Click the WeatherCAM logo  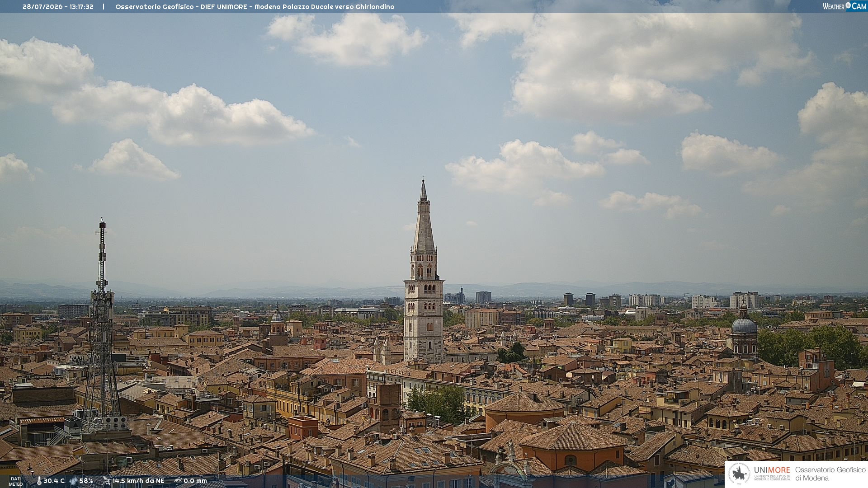click(x=844, y=6)
